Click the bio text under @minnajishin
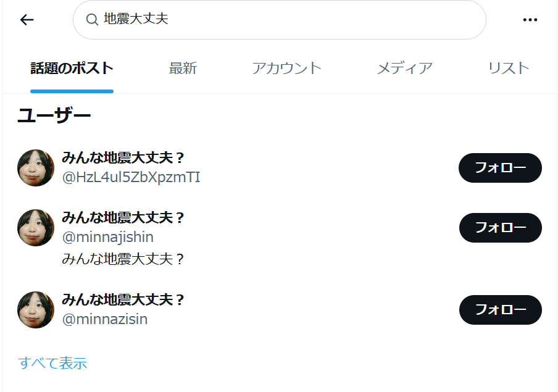This screenshot has width=558, height=392. point(123,259)
